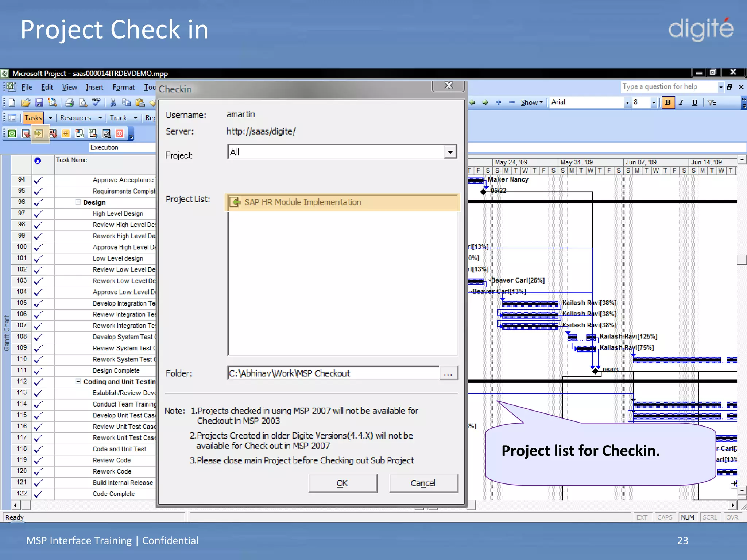This screenshot has height=560, width=747.
Task: Expand the Resources guide dropdown arrow
Action: pos(100,118)
